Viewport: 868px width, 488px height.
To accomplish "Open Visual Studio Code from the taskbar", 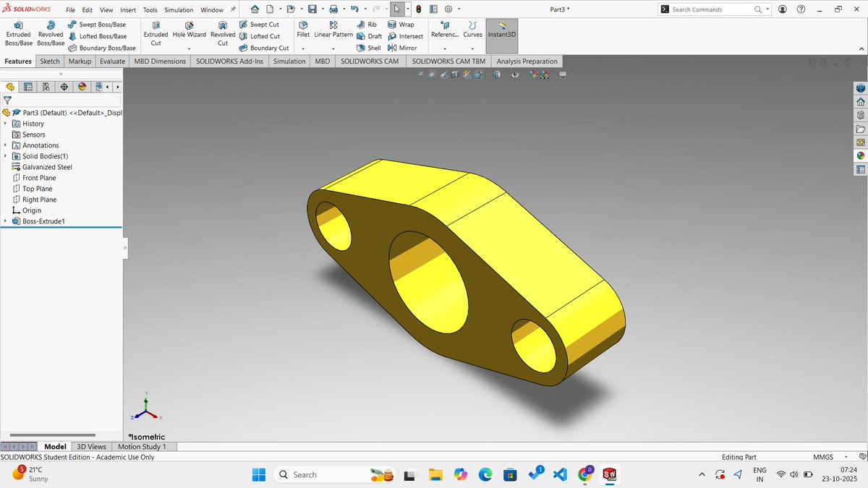I will coord(559,474).
